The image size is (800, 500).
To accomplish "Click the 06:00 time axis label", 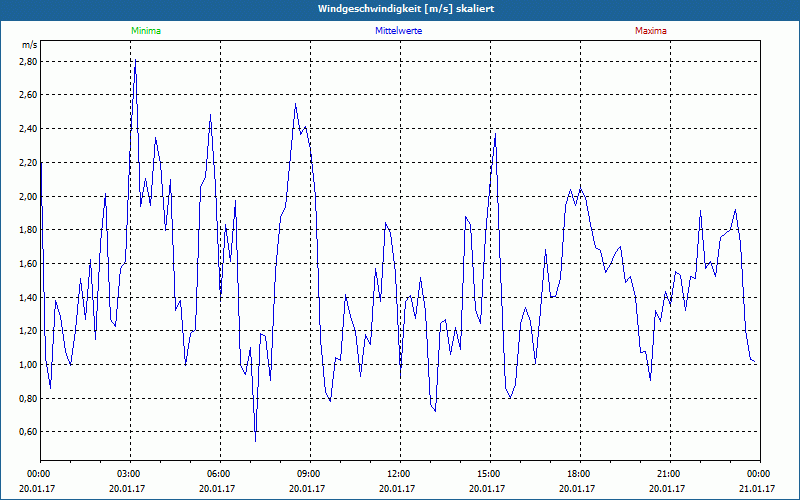I will 220,474.
